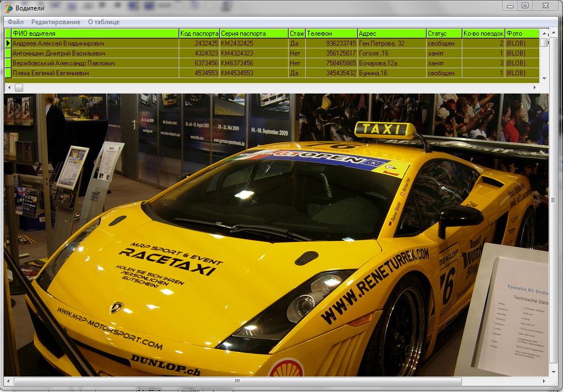This screenshot has width=563, height=392.
Task: Select the row marker for Антонишин Дмитрий
Action: click(x=8, y=53)
